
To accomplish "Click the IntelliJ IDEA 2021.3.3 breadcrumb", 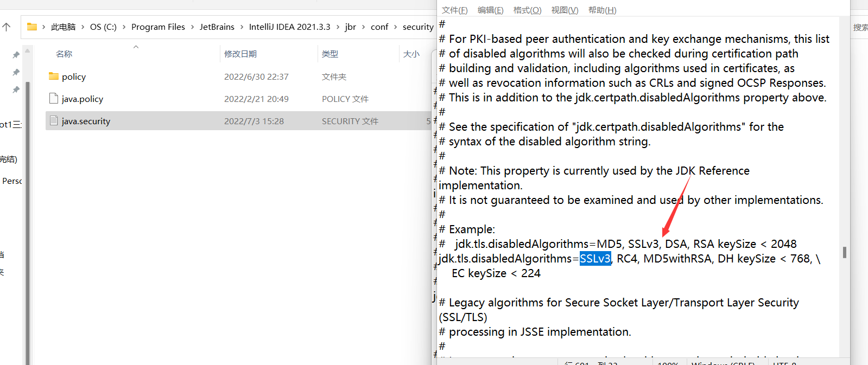I will point(289,27).
